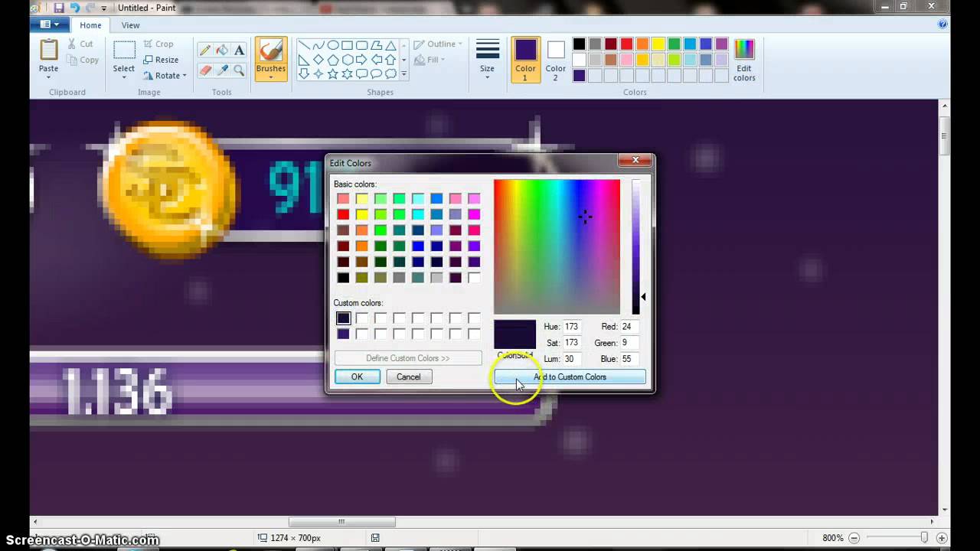Switch to the View ribbon tab
This screenshot has width=980, height=551.
(x=131, y=25)
